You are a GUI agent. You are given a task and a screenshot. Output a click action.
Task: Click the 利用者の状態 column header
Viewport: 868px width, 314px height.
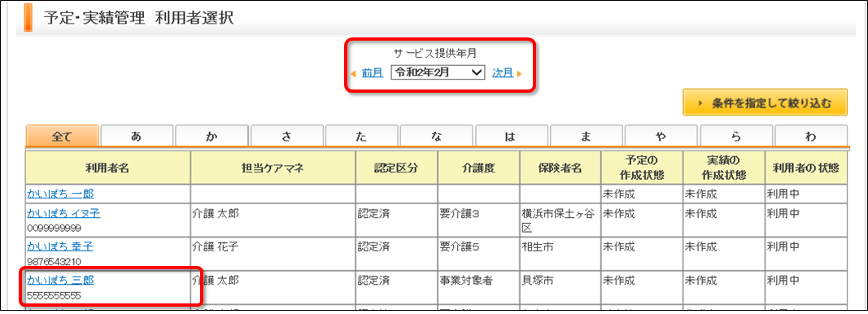[x=805, y=168]
